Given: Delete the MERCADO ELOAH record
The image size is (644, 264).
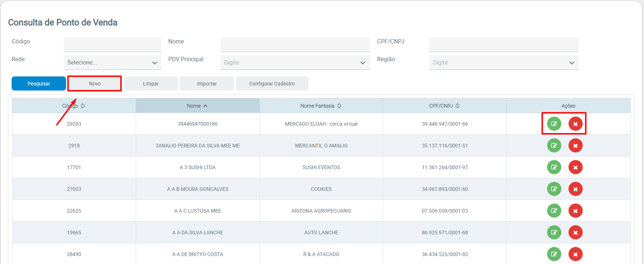Looking at the screenshot, I should click(x=575, y=124).
